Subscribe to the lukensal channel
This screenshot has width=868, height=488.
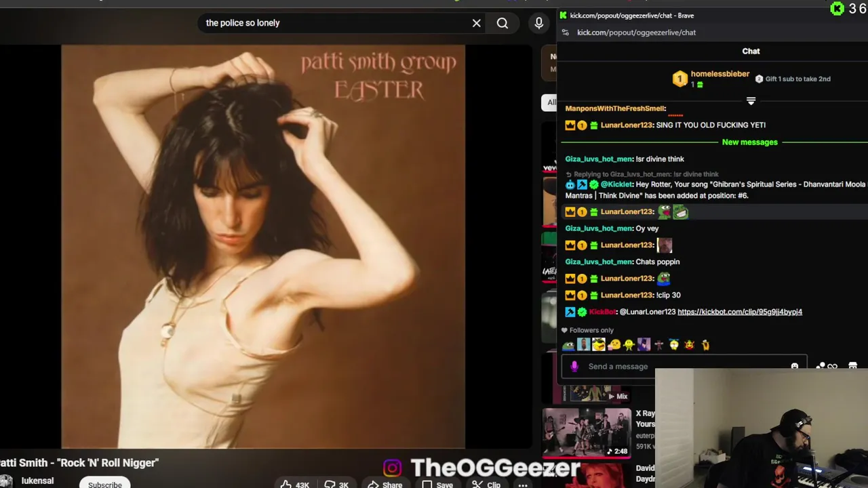pos(105,485)
